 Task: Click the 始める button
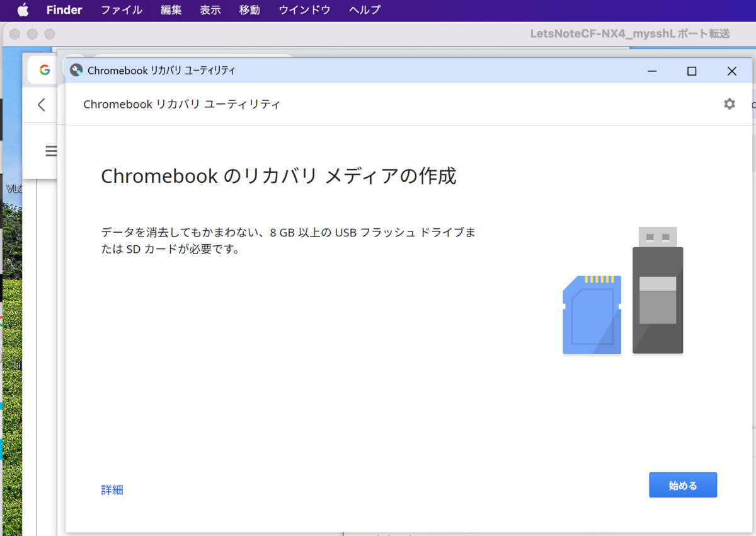[x=683, y=485]
